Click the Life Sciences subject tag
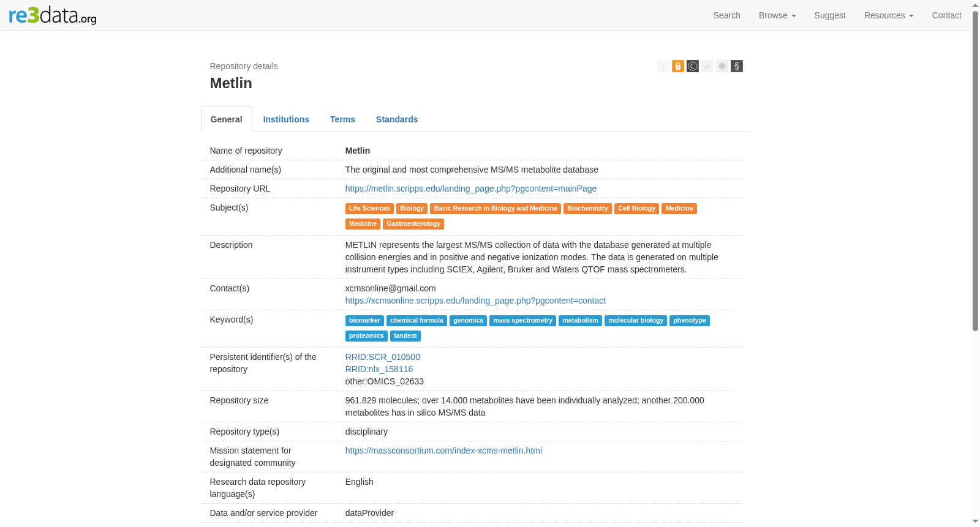980x527 pixels. point(369,209)
